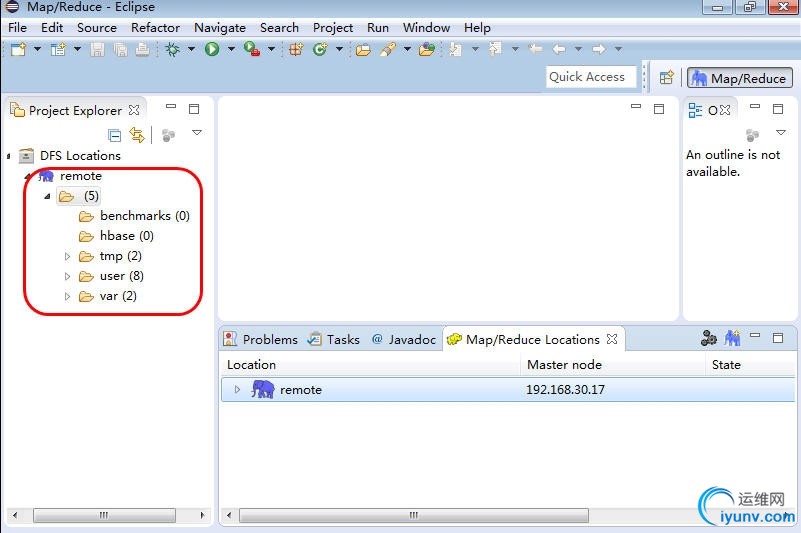The height and width of the screenshot is (533, 801).
Task: Open the Run menu
Action: coord(378,28)
